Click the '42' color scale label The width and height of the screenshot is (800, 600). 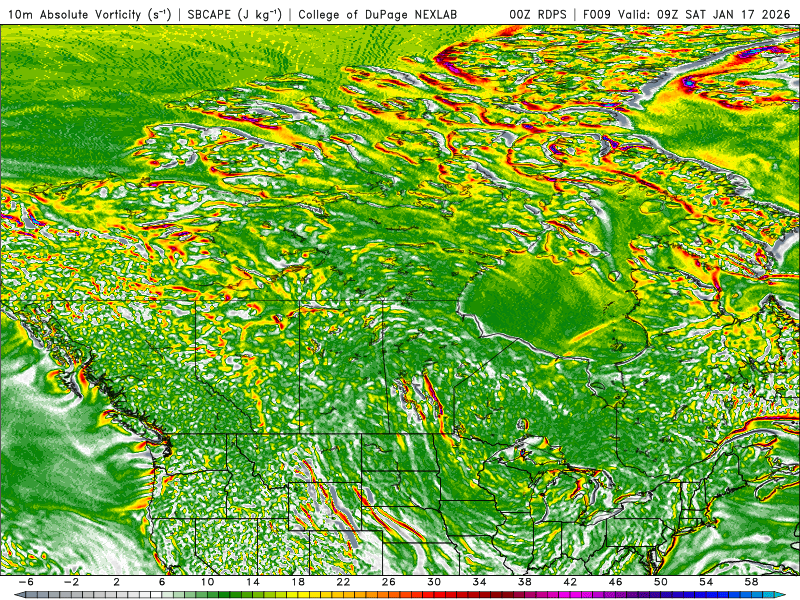pos(570,582)
